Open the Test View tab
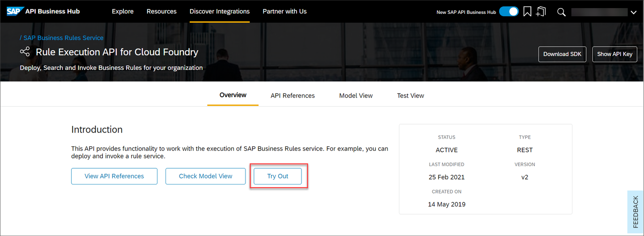644x236 pixels. point(411,95)
